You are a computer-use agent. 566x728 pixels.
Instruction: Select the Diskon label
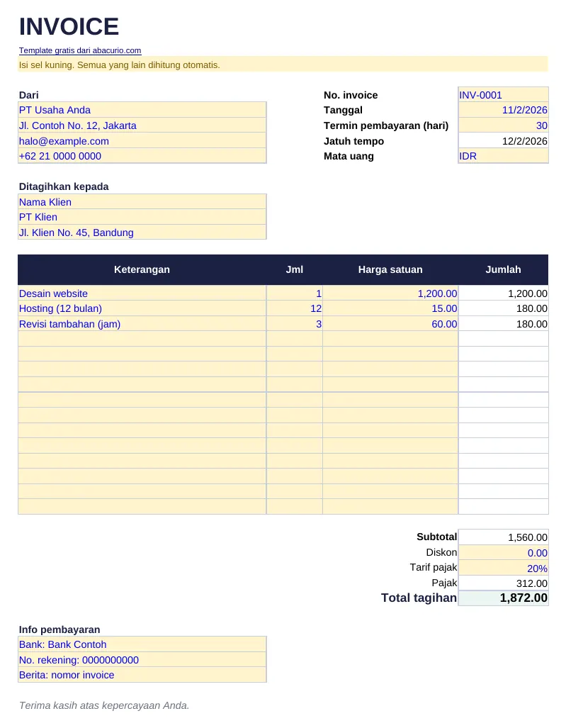tap(441, 552)
